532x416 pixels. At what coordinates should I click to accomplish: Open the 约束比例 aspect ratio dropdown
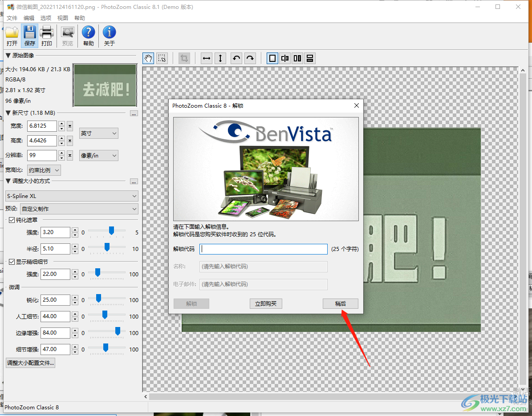click(44, 170)
